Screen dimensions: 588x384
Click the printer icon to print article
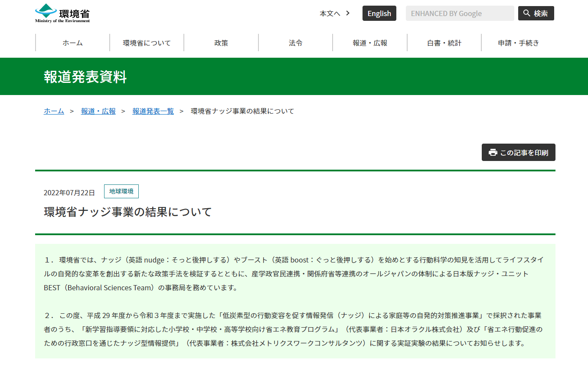pos(493,152)
